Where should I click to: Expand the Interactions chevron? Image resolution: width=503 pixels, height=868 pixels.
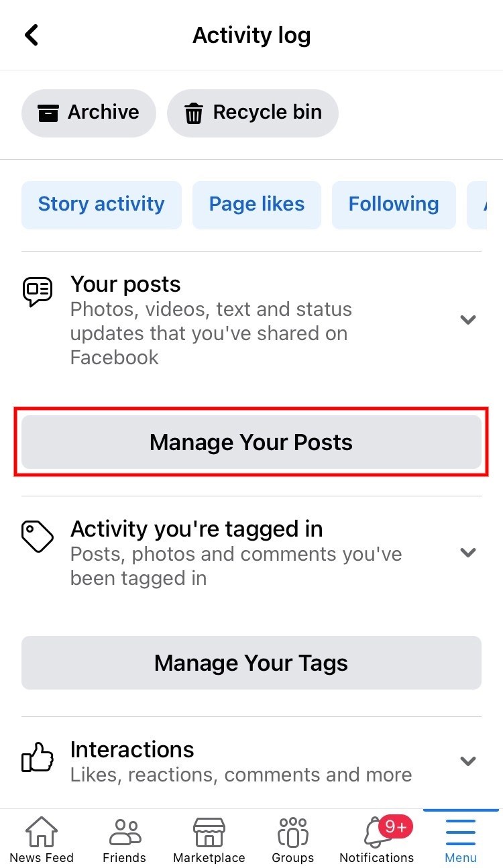pos(468,761)
